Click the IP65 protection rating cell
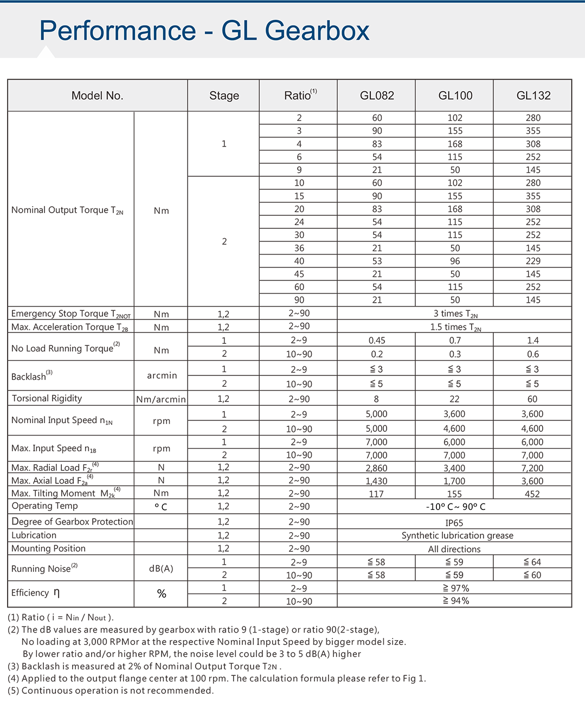585x728 pixels. tap(454, 521)
